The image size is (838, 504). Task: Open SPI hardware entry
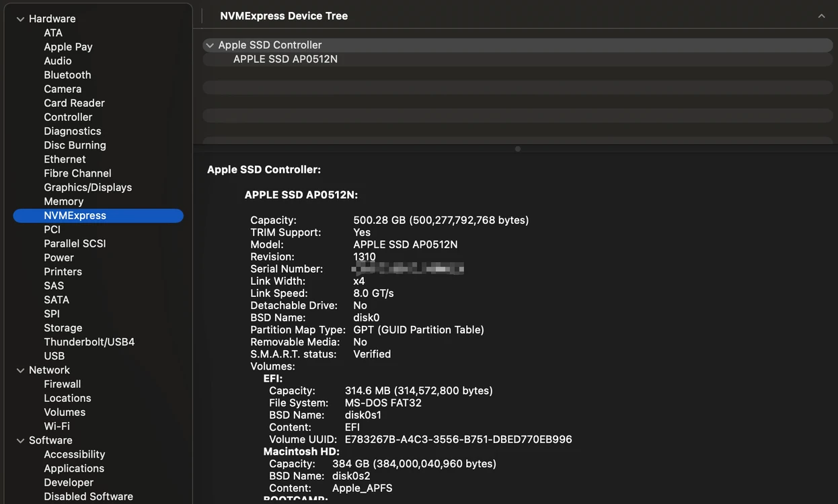pos(52,314)
